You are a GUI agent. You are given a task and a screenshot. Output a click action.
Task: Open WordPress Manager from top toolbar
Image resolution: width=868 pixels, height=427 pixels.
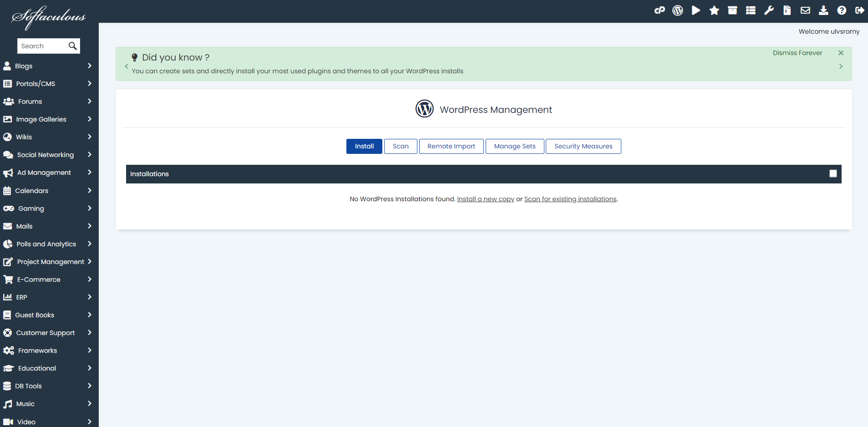[678, 10]
